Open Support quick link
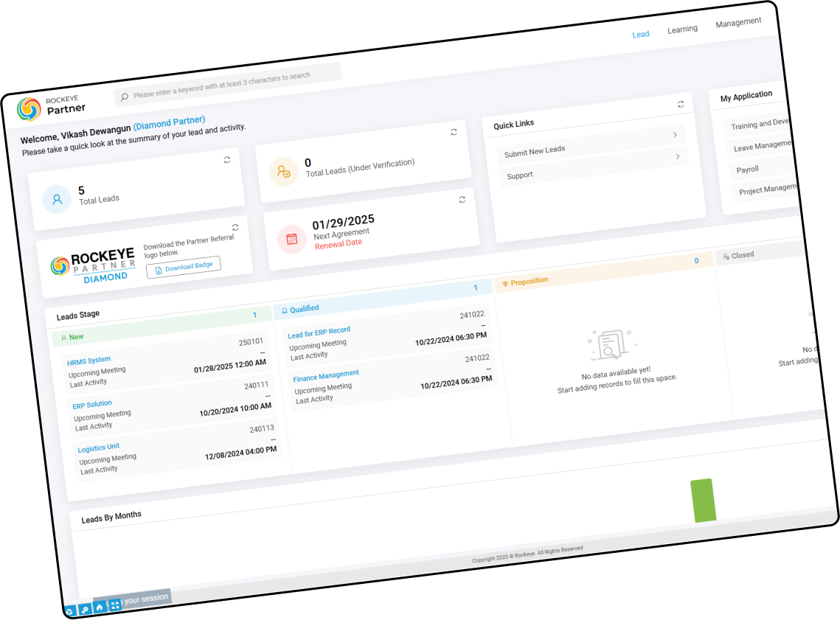 point(594,167)
